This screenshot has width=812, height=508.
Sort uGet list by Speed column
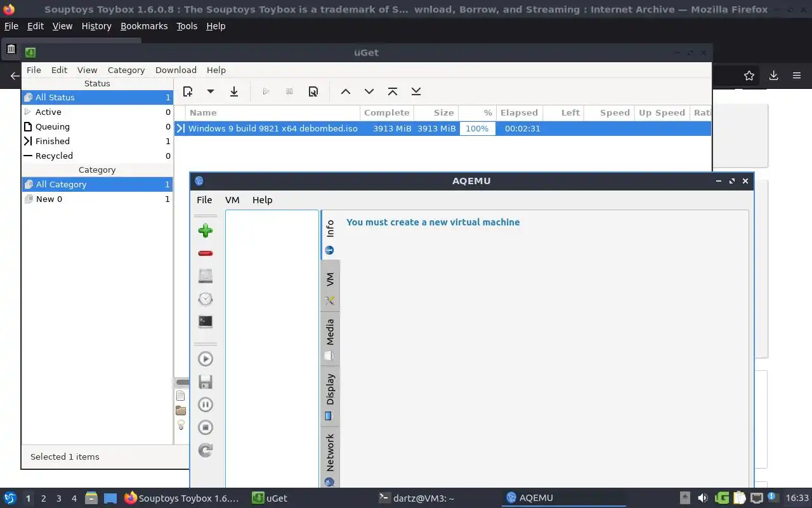click(x=608, y=112)
